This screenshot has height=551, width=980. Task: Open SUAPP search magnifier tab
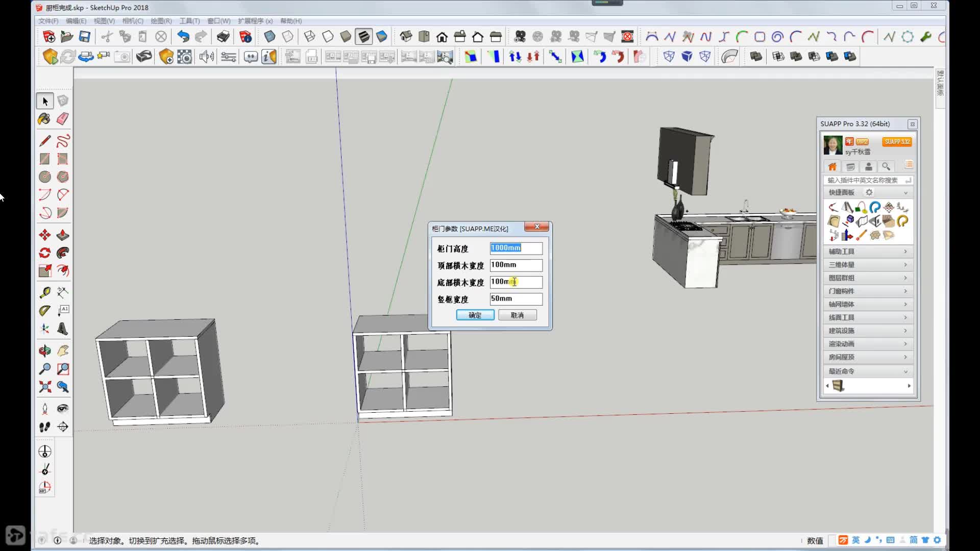(x=886, y=166)
